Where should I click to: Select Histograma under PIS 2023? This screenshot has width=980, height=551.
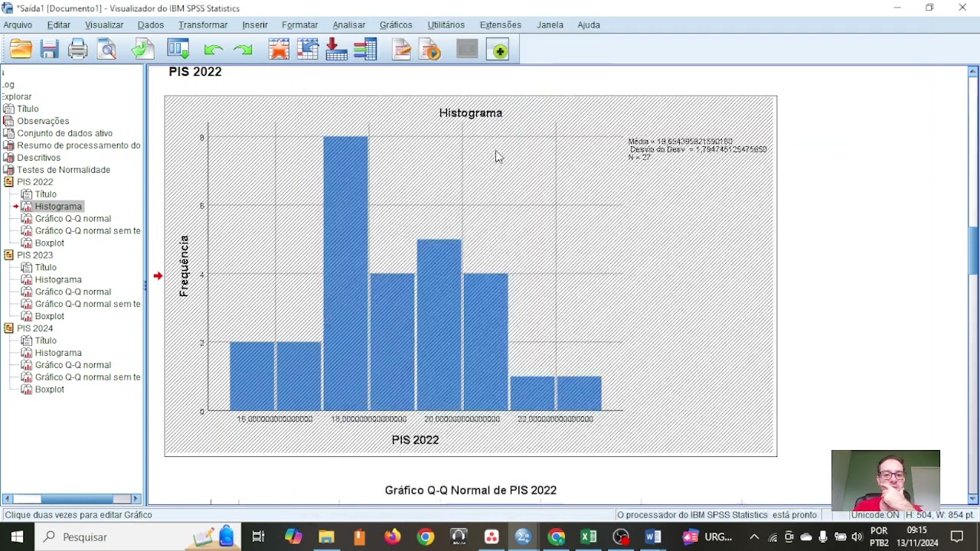pyautogui.click(x=58, y=280)
